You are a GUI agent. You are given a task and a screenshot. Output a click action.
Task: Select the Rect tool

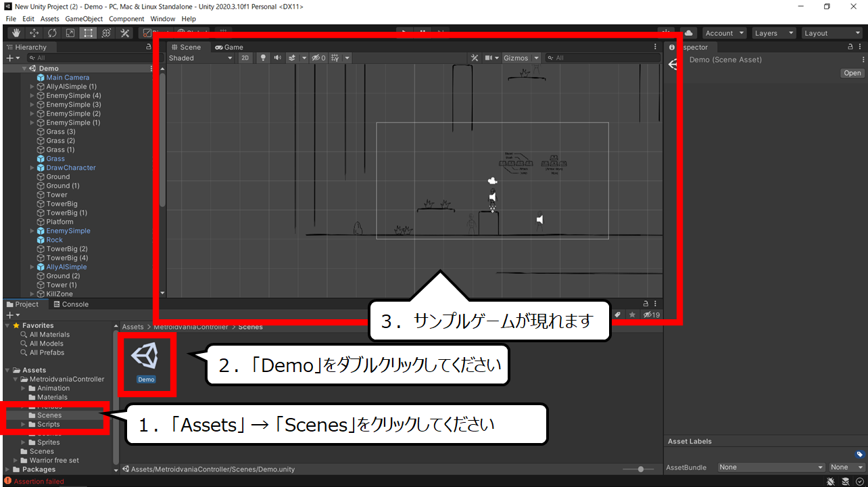[x=89, y=33]
